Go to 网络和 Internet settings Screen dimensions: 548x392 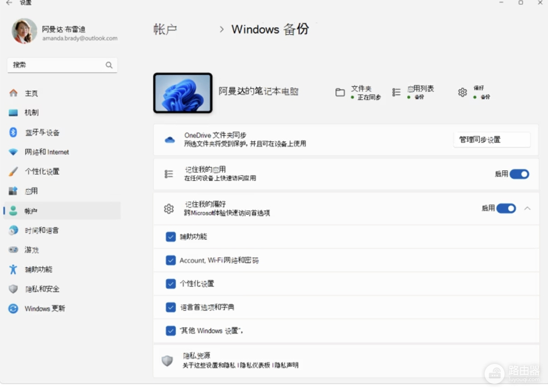(47, 152)
